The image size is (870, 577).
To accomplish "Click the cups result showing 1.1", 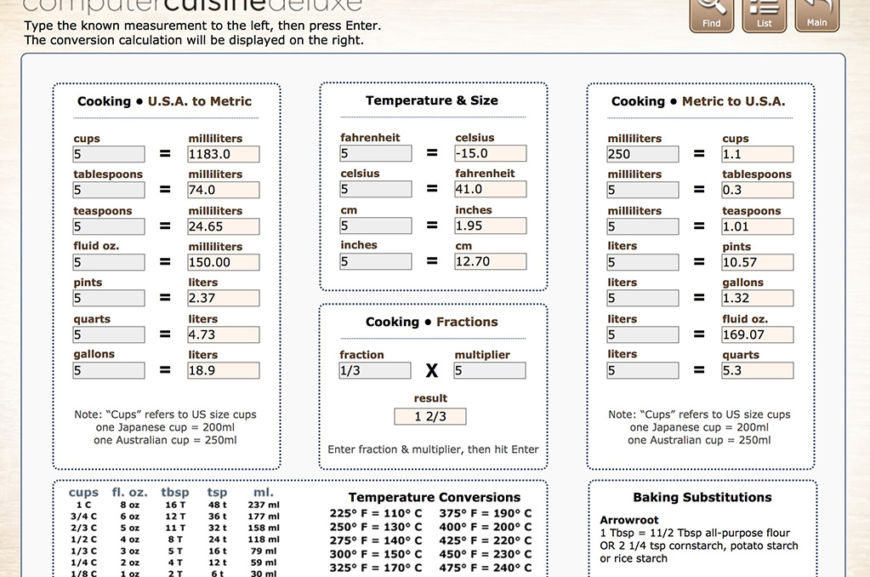I will [x=757, y=154].
